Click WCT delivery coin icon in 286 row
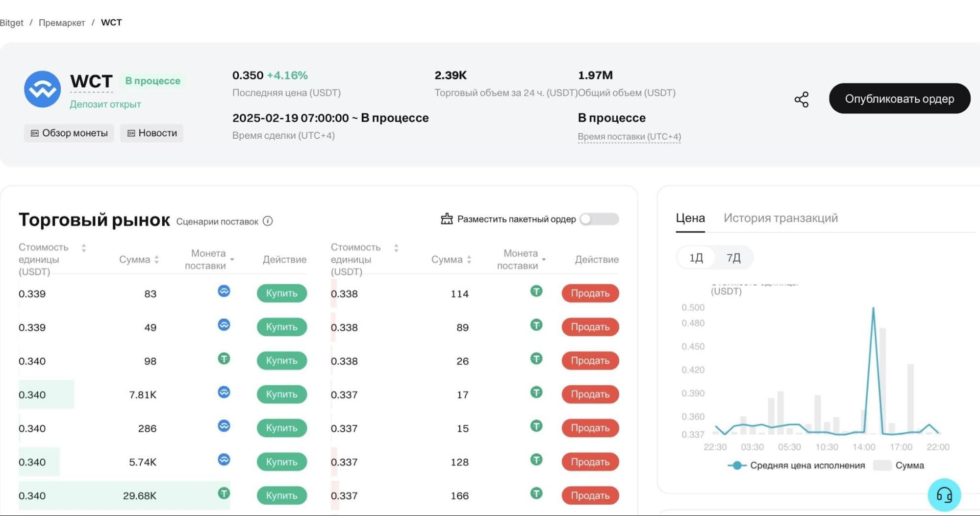 (x=224, y=426)
